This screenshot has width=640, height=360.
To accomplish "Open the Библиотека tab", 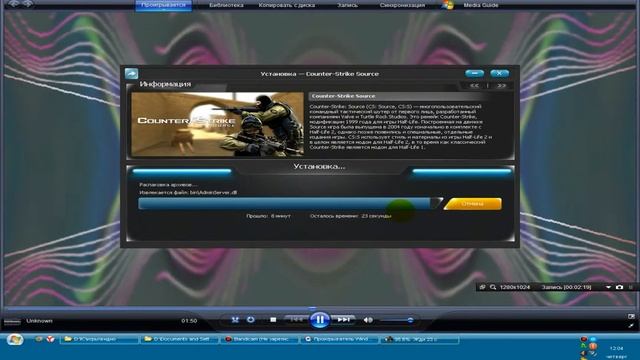I will (x=226, y=5).
